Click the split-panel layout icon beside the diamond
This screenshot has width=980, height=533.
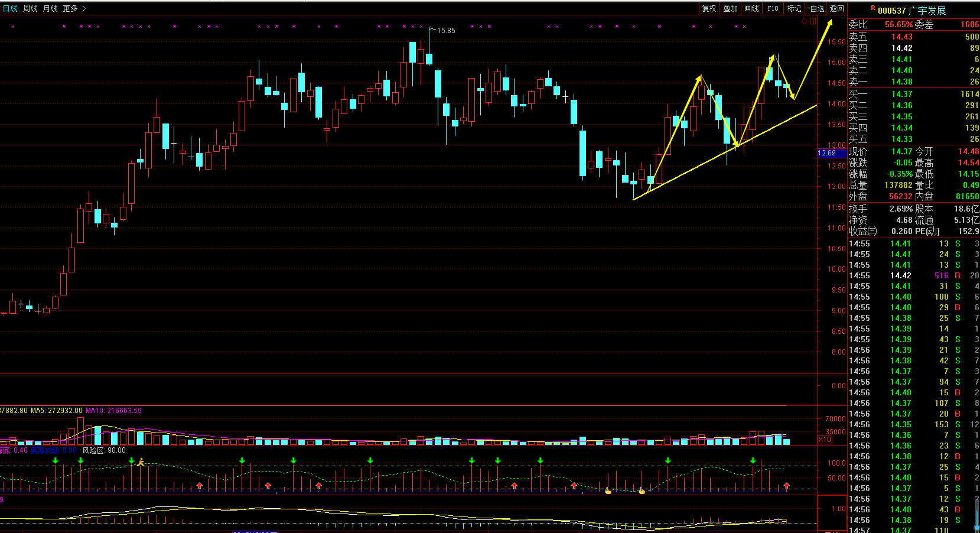click(813, 21)
